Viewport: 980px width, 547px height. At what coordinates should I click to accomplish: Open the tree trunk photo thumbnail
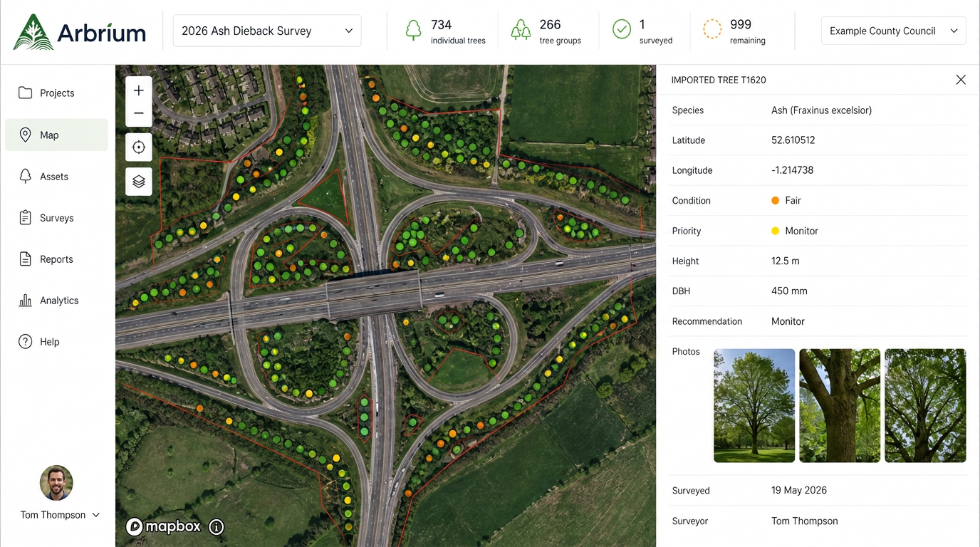point(840,405)
